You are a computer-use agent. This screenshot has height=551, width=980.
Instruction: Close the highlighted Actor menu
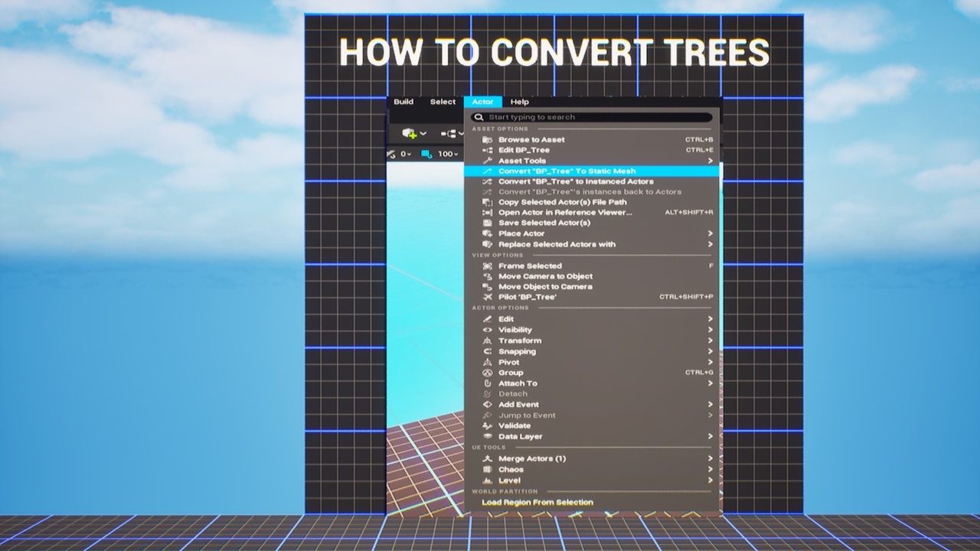pyautogui.click(x=483, y=102)
